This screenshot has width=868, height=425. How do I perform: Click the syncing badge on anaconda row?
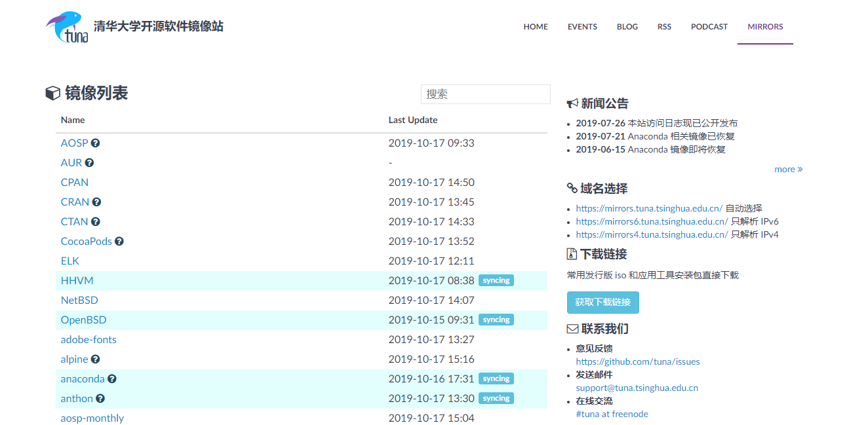tap(496, 379)
